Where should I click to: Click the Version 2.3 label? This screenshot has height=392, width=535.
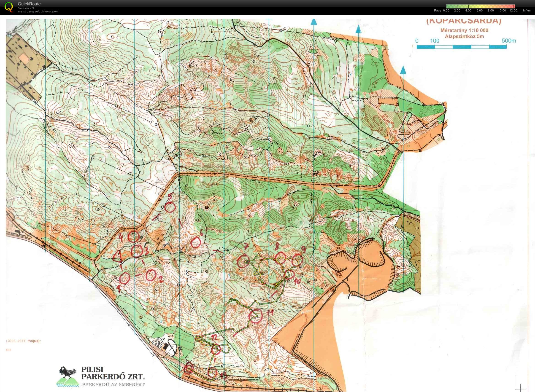[x=26, y=8]
